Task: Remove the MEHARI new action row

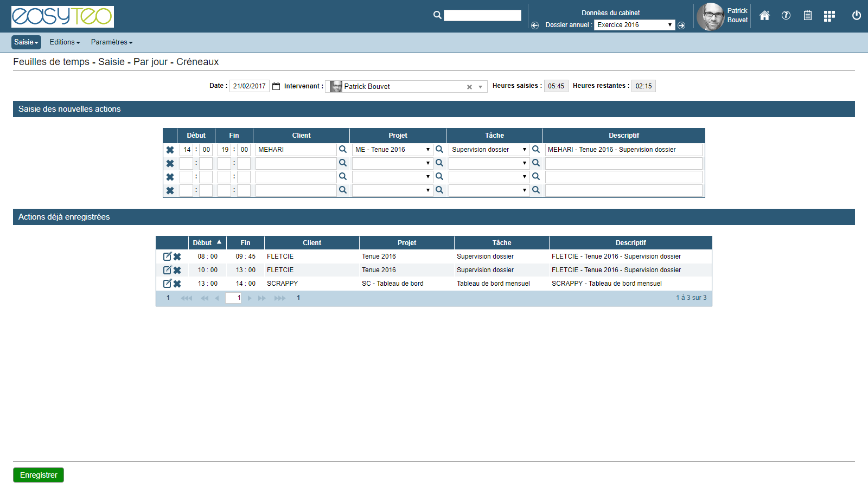Action: coord(170,150)
